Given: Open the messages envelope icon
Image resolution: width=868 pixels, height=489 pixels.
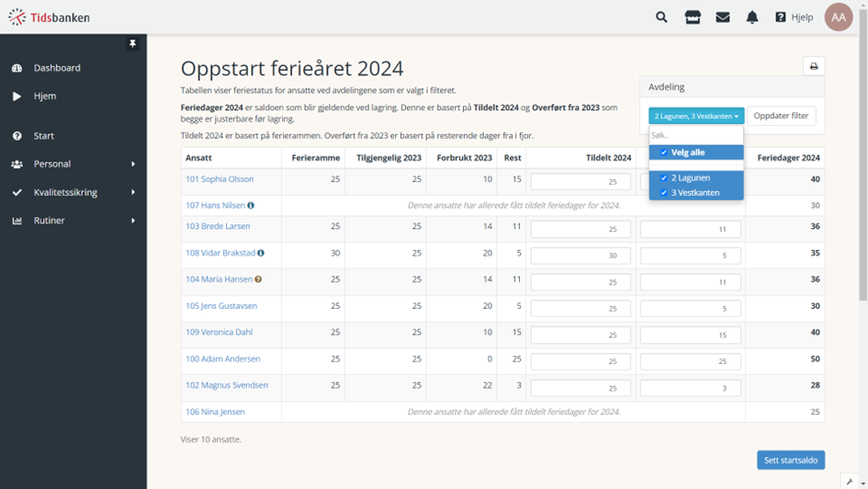Looking at the screenshot, I should (722, 17).
